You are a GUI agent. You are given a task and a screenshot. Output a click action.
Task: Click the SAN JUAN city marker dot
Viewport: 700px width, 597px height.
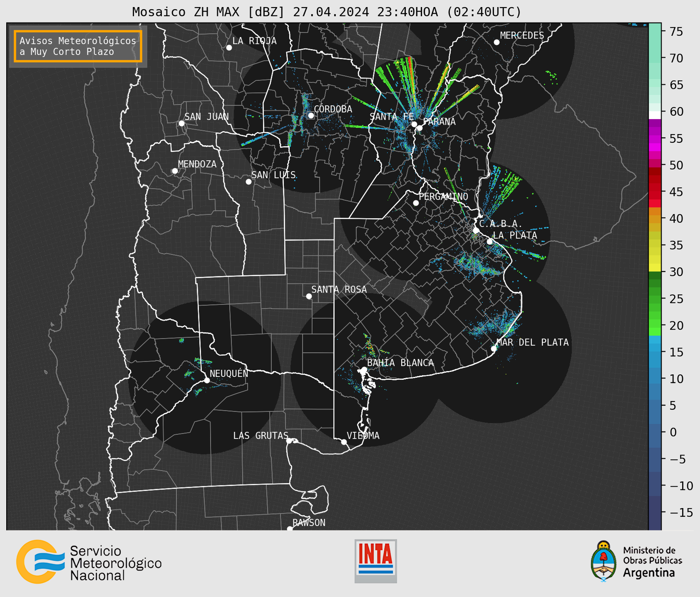click(x=181, y=123)
